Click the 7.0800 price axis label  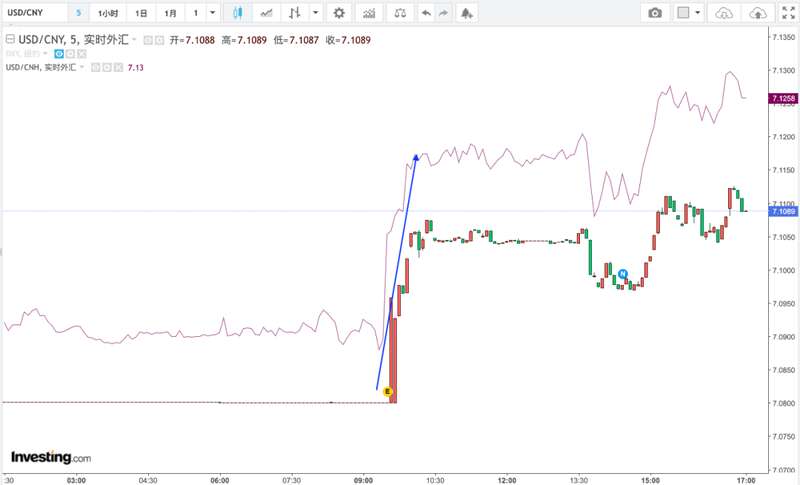[784, 403]
